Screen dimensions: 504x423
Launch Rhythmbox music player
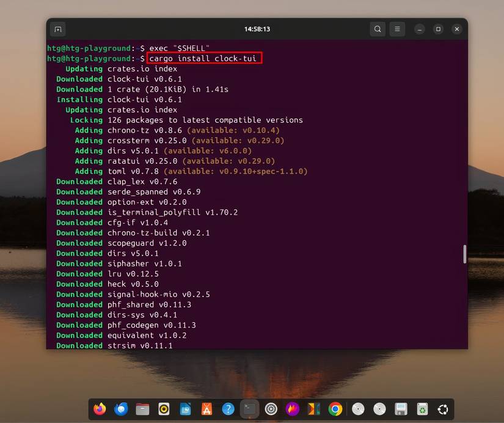tap(164, 409)
